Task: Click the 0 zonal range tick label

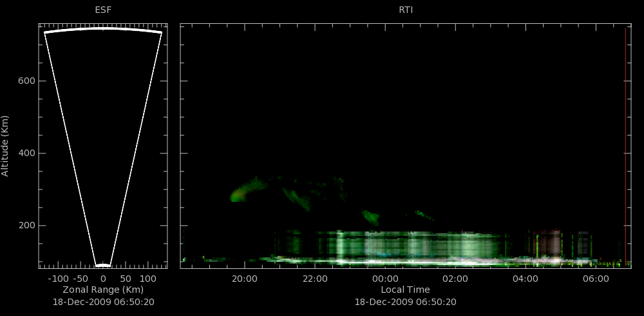Action: (103, 279)
